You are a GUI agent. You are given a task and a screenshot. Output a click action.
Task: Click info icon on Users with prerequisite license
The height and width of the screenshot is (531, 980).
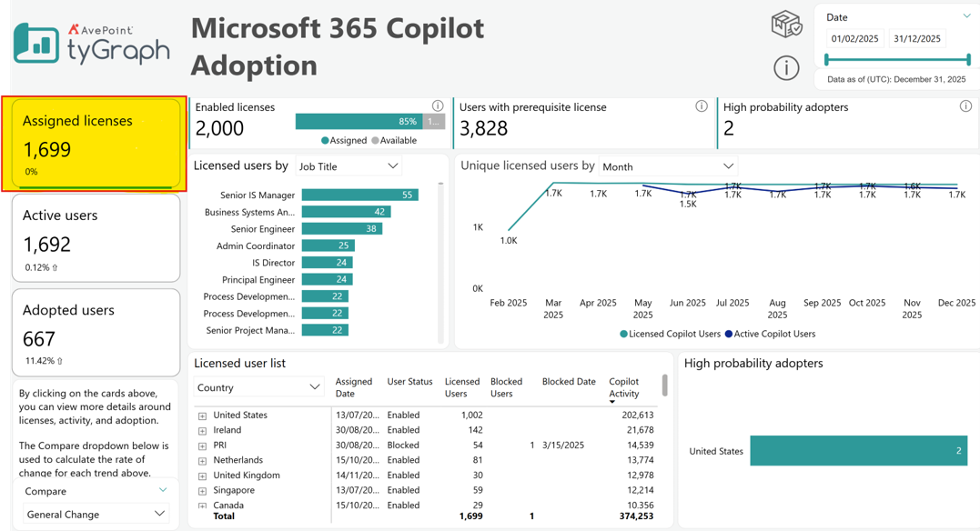pyautogui.click(x=702, y=106)
